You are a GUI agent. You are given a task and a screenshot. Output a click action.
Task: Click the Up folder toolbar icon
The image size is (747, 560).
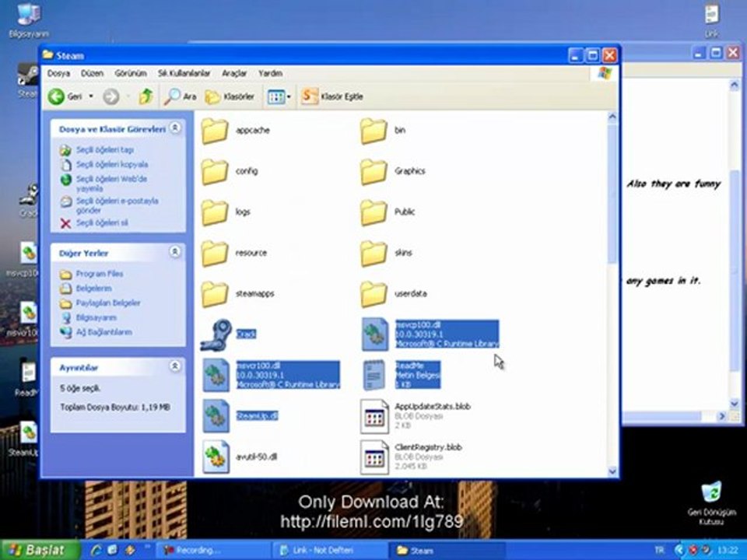(146, 96)
